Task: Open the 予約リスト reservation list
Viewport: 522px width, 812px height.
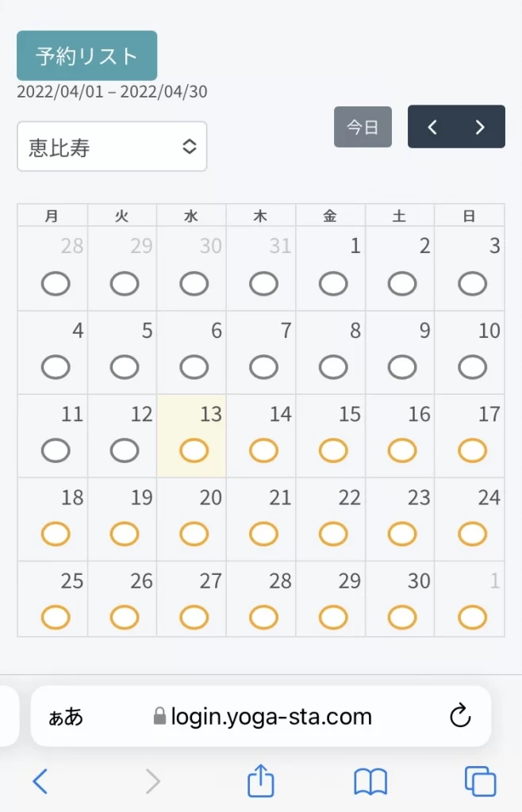Action: (87, 56)
